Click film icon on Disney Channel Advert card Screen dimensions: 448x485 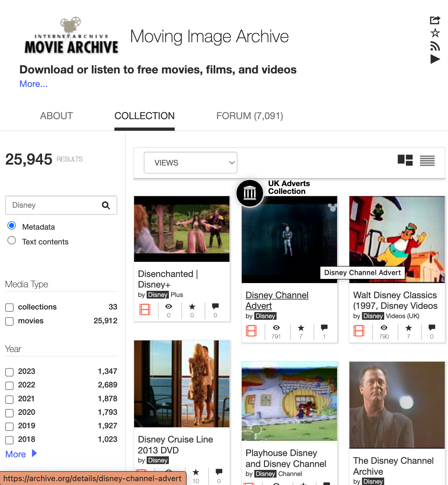[251, 331]
